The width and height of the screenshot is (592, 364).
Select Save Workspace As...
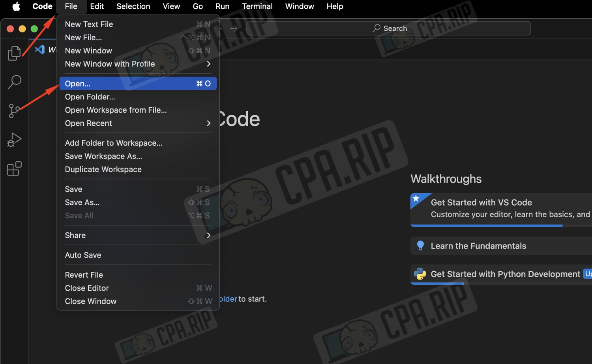coord(138,156)
